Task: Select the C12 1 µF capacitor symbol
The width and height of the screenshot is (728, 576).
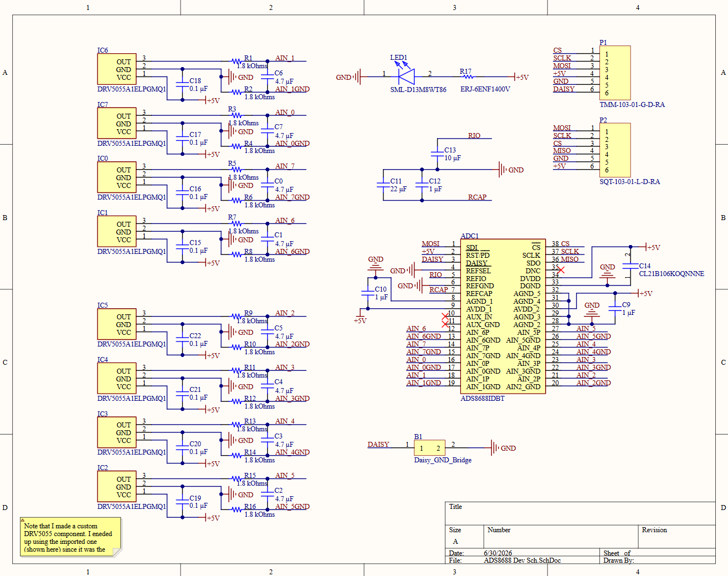Action: 422,185
